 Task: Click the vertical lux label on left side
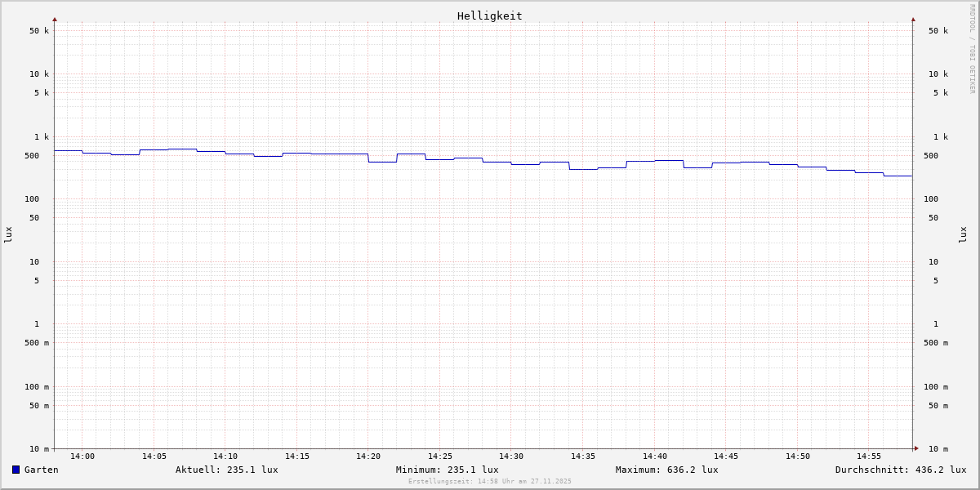click(8, 234)
